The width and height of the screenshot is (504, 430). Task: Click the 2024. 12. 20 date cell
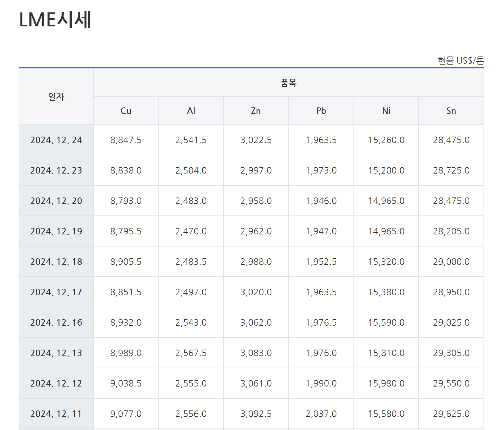[x=56, y=201]
